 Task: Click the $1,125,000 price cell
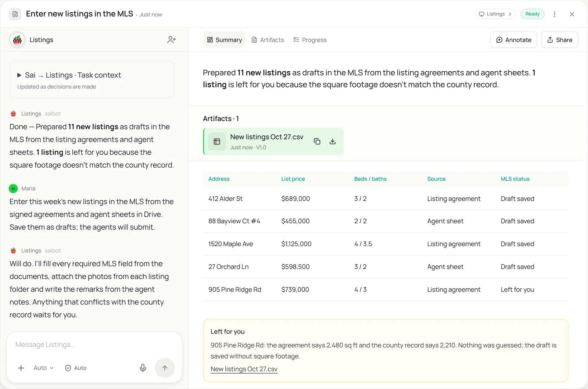pyautogui.click(x=296, y=244)
